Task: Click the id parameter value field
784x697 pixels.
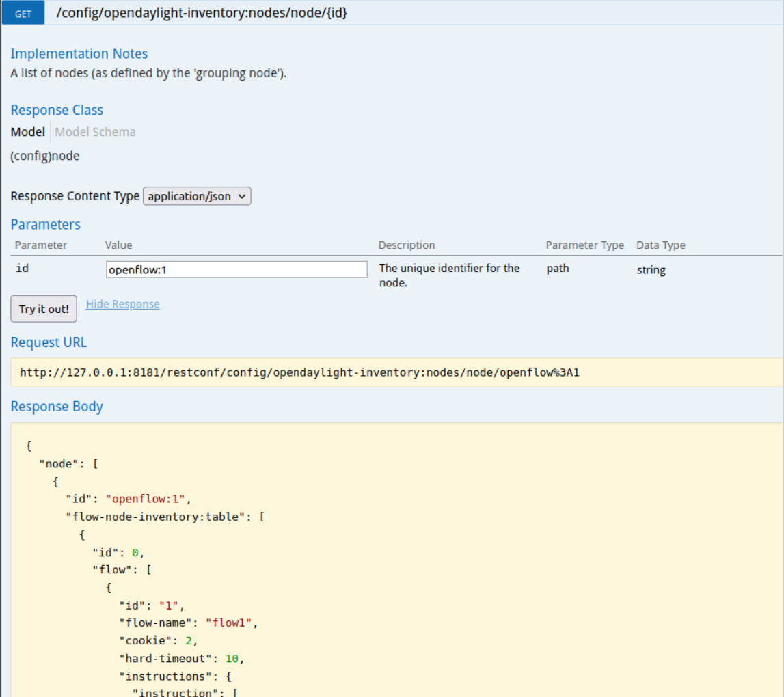Action: point(236,269)
